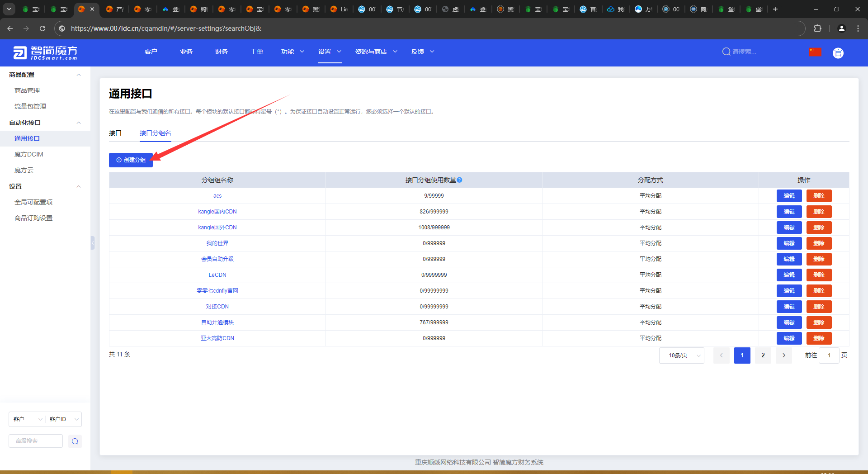868x474 pixels.
Task: Open the 客户 search type dropdown
Action: coord(27,419)
